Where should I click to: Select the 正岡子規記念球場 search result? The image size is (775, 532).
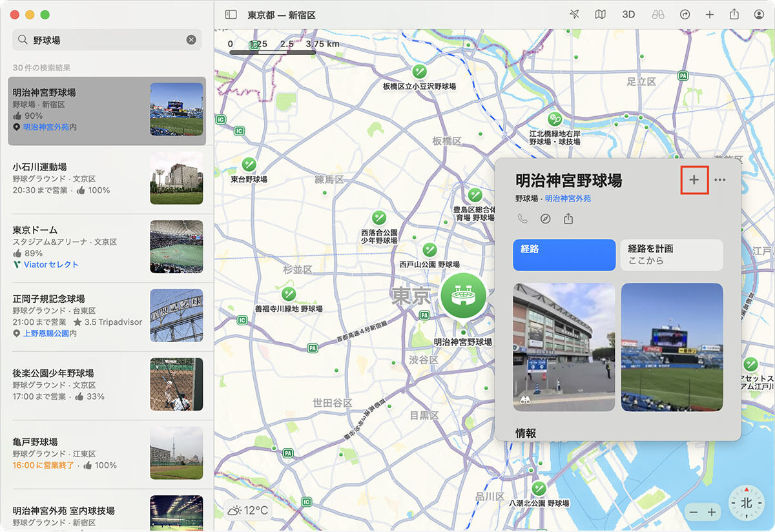tap(107, 316)
